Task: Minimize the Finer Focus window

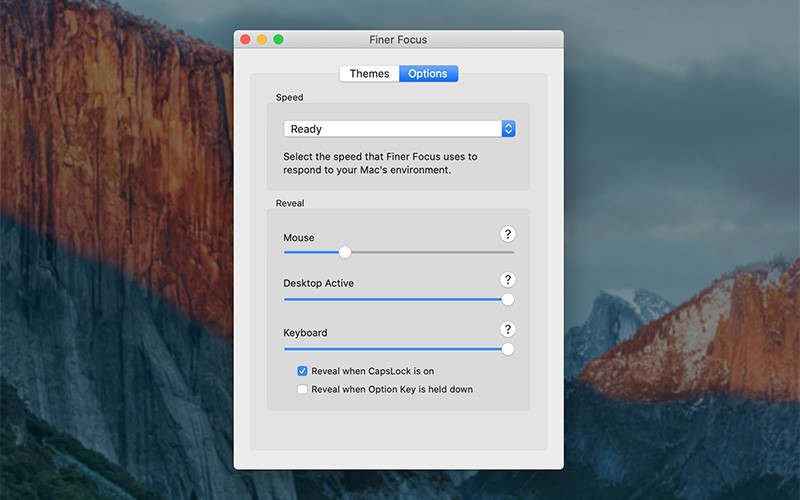Action: (x=262, y=39)
